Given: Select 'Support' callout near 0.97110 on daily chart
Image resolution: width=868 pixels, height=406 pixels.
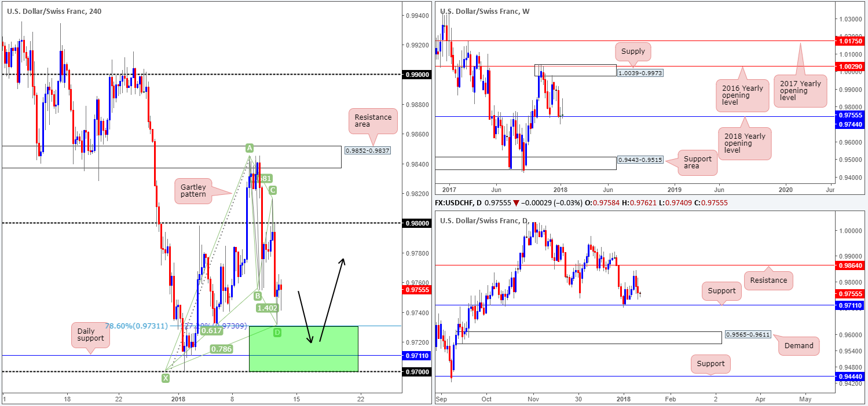Looking at the screenshot, I should tap(721, 291).
